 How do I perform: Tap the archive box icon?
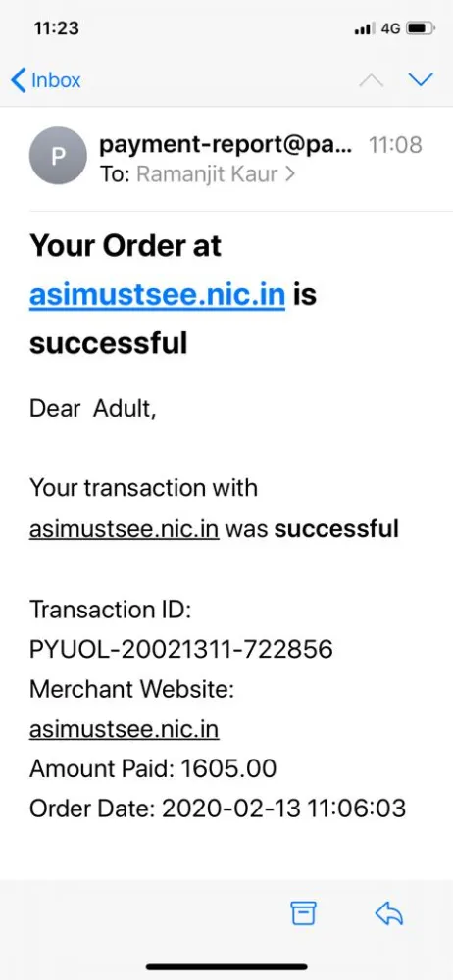pyautogui.click(x=303, y=913)
